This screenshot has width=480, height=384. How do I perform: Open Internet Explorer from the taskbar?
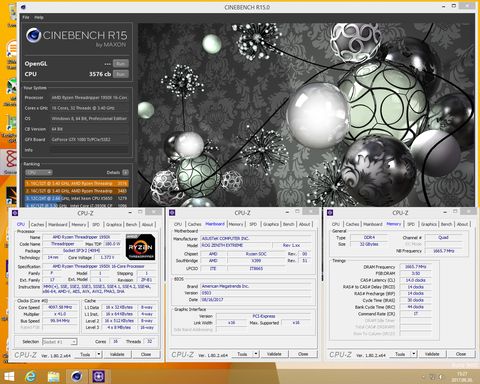[x=31, y=377]
